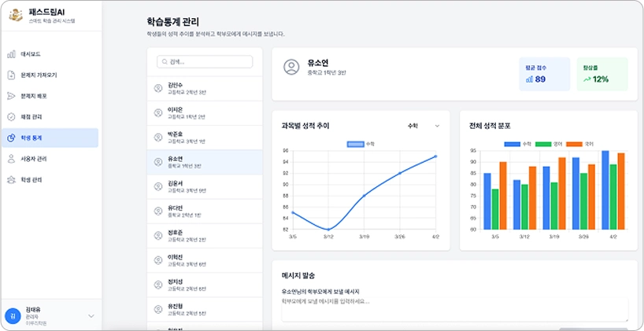Select student 김윤서 from list

[205, 186]
